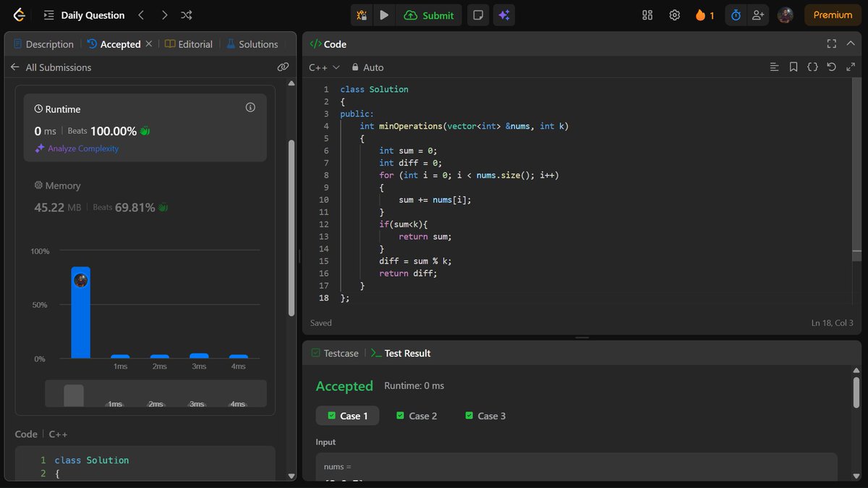Click the 'Beats 69.81%' memory text

pyautogui.click(x=130, y=208)
